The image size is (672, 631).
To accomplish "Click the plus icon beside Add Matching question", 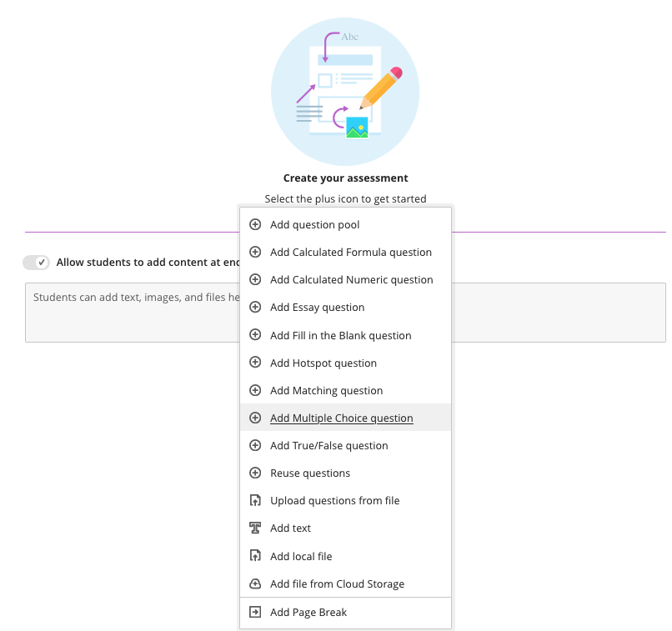I will (255, 390).
